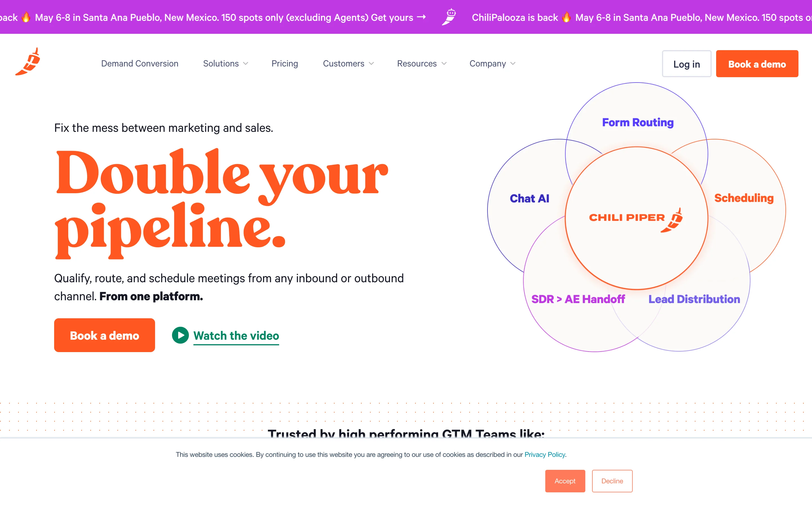Screen dimensions: 812x507
Task: Click the robot chili icon in purple banner
Action: pos(449,17)
